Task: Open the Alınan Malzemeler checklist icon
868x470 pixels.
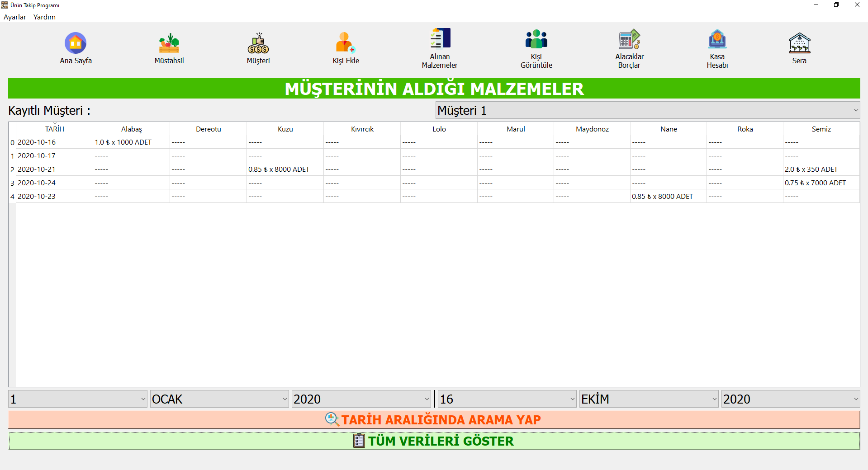Action: tap(440, 39)
